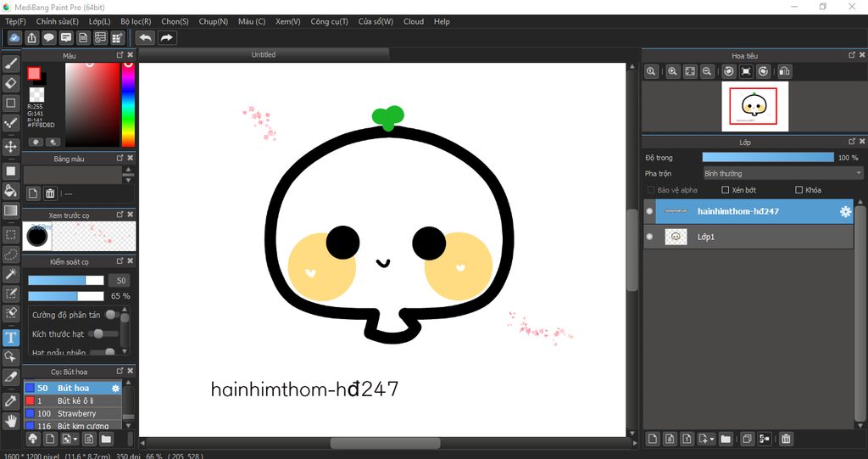Select the Bút kim cương brush

[73, 426]
